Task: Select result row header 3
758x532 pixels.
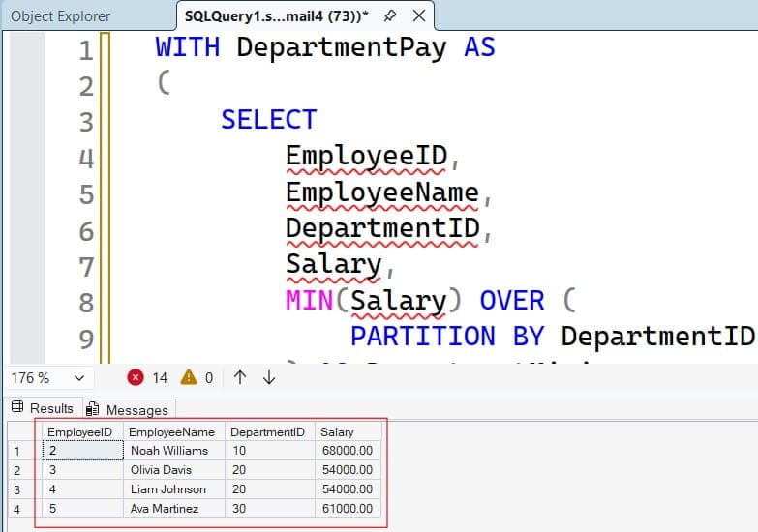Action: pos(20,489)
